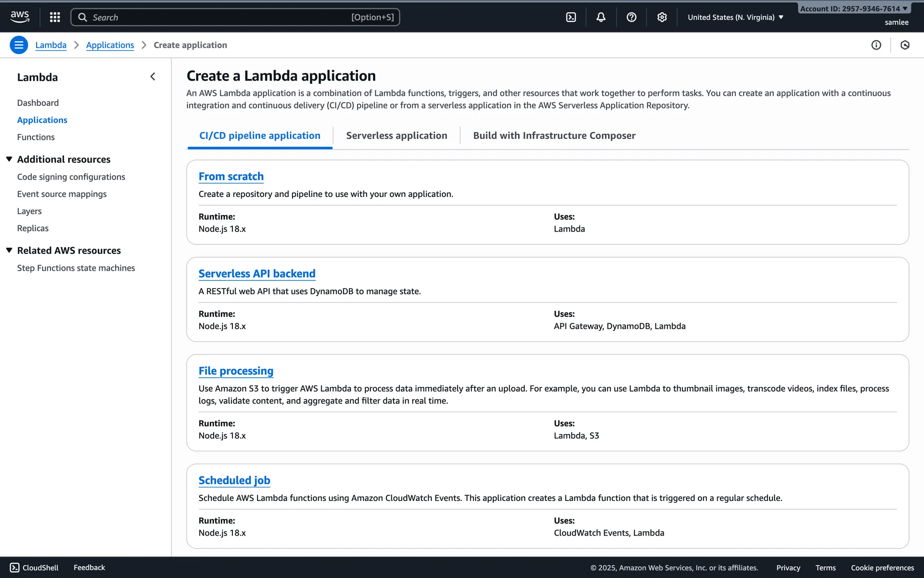The height and width of the screenshot is (578, 924).
Task: Open the Account ID dropdown menu
Action: [853, 9]
